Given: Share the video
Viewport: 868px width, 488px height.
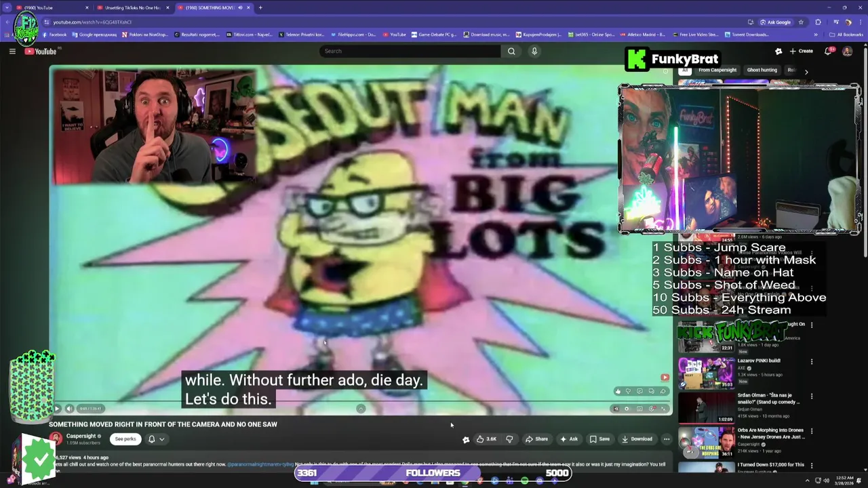Looking at the screenshot, I should (x=536, y=439).
